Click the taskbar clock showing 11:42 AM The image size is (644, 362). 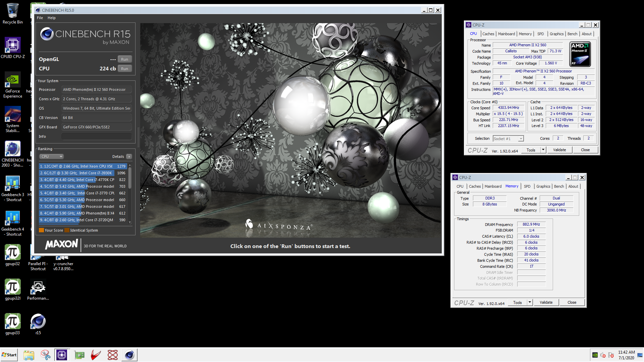(627, 355)
